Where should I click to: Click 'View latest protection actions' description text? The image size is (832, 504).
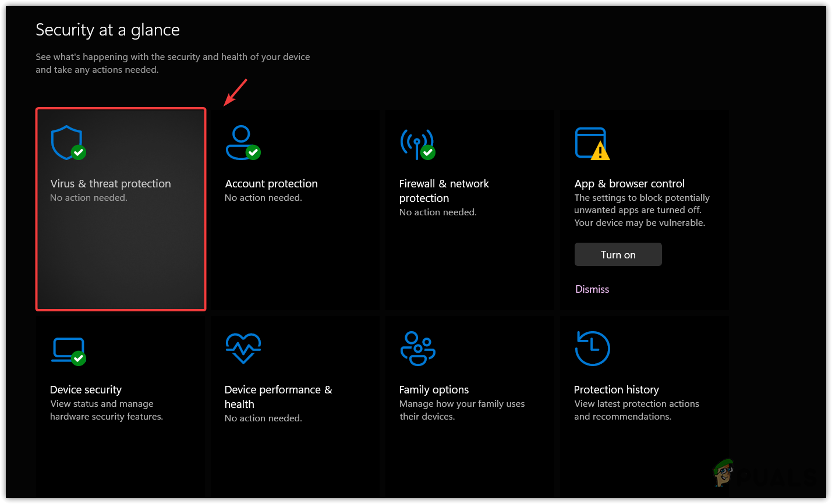[636, 404]
